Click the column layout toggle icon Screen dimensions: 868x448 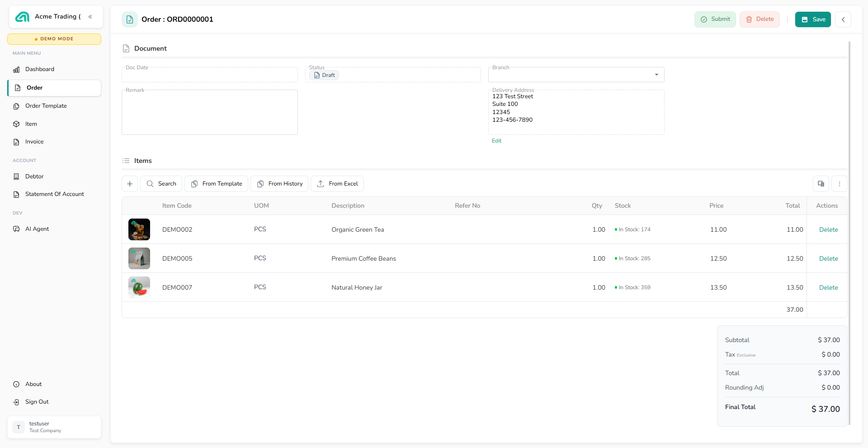[821, 184]
